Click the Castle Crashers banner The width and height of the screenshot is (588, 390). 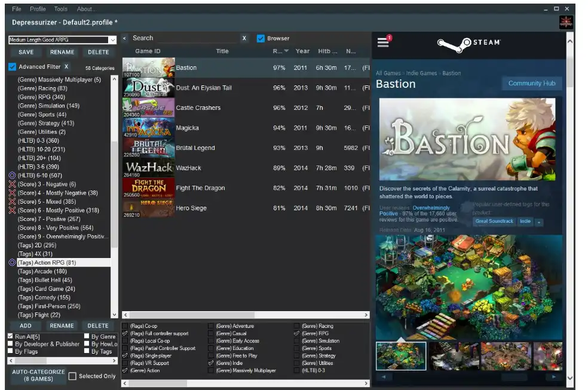(x=149, y=108)
